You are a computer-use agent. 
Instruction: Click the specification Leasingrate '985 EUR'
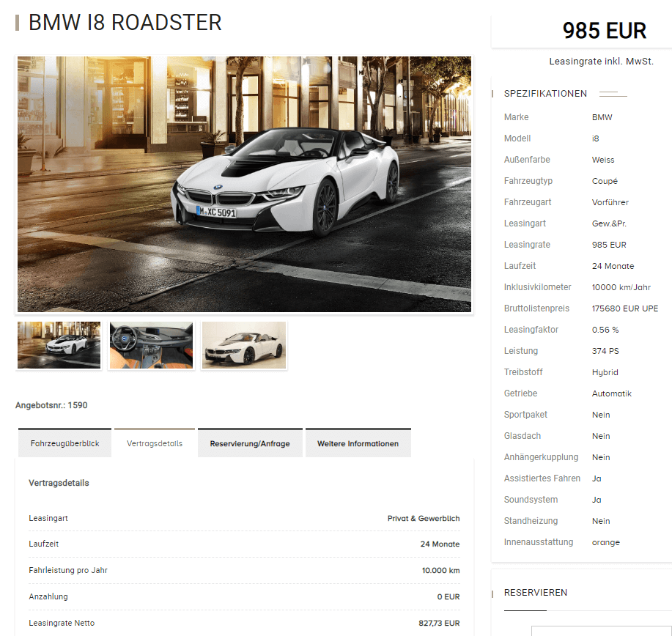tap(609, 244)
